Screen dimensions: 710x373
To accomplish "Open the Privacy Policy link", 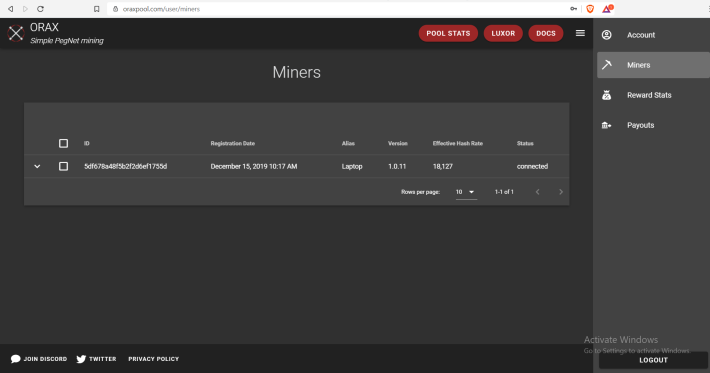I will click(154, 359).
